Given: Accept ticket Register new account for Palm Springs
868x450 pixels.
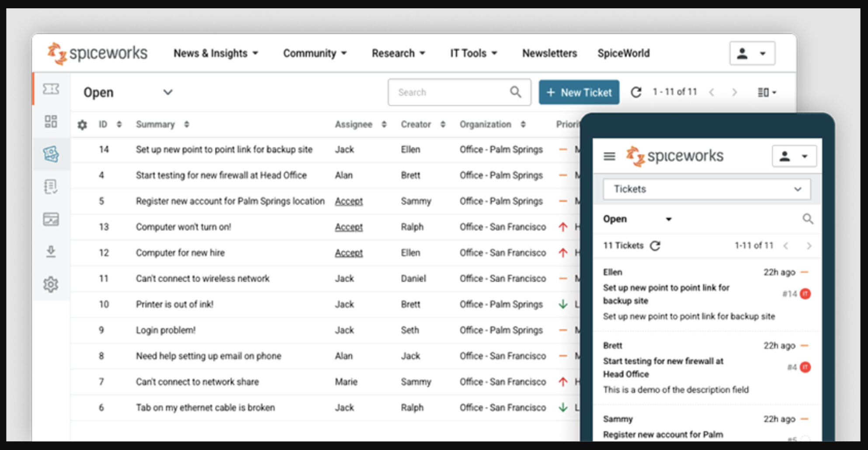Looking at the screenshot, I should pos(349,201).
